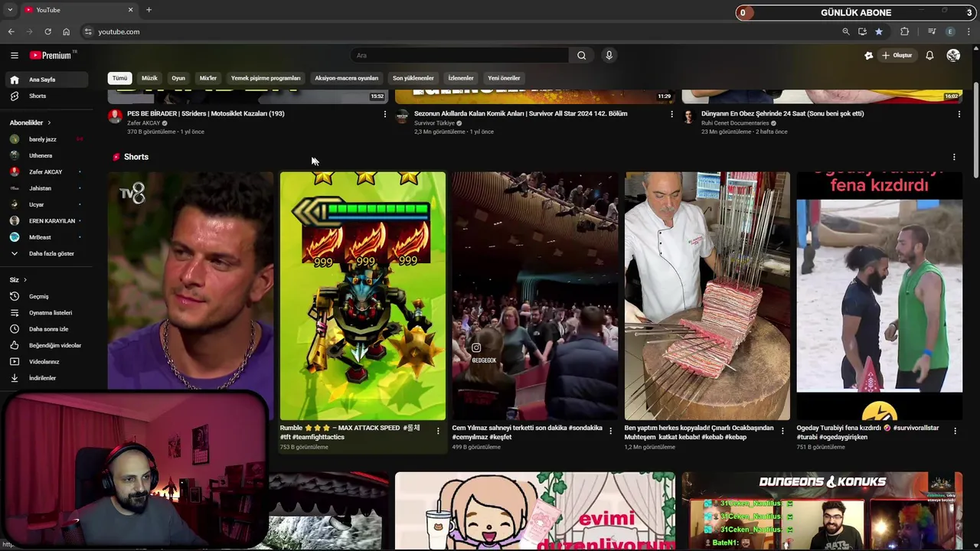Open the Shorts shelf options menu
Image resolution: width=980 pixels, height=551 pixels.
point(954,157)
